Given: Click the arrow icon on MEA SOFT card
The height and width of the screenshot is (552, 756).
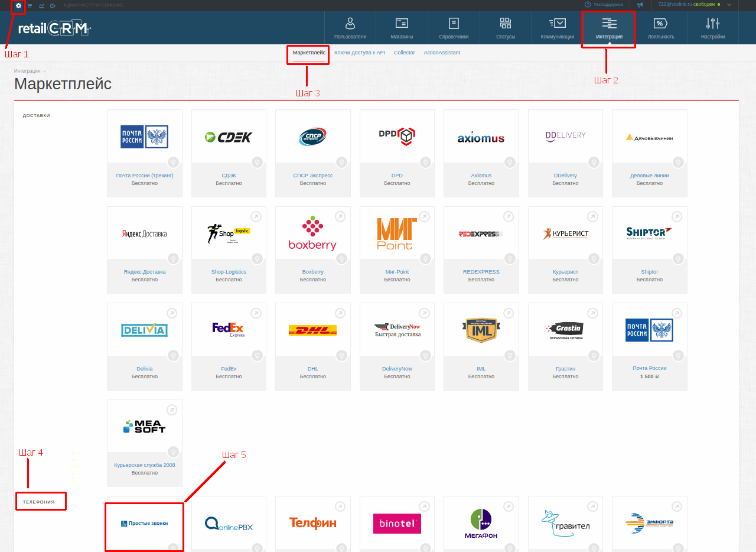Looking at the screenshot, I should pyautogui.click(x=172, y=410).
